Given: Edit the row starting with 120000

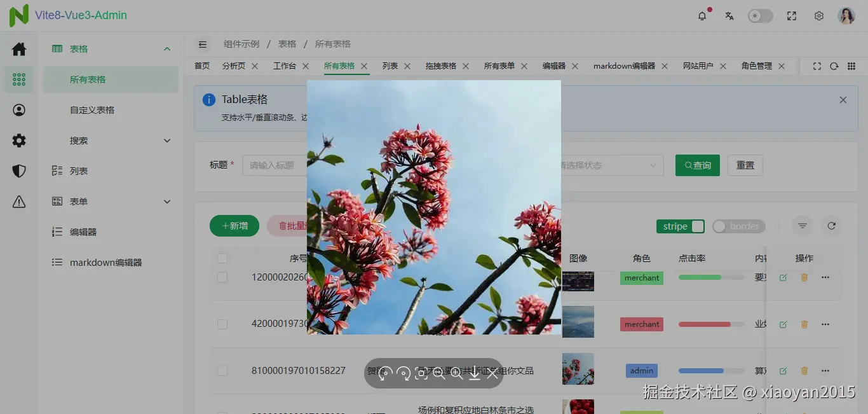Looking at the screenshot, I should (x=783, y=278).
